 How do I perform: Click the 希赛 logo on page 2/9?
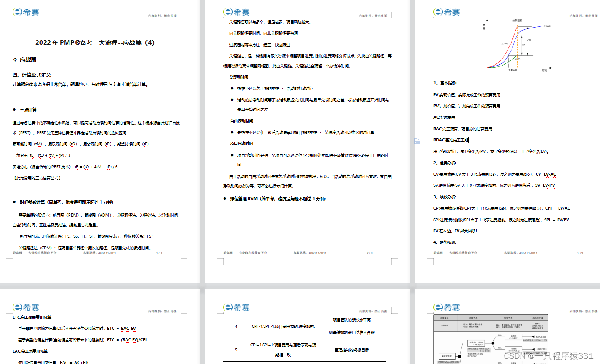click(x=237, y=12)
